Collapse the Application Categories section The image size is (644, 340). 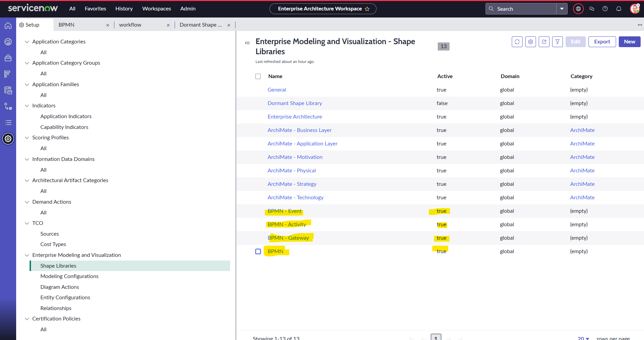tap(27, 42)
